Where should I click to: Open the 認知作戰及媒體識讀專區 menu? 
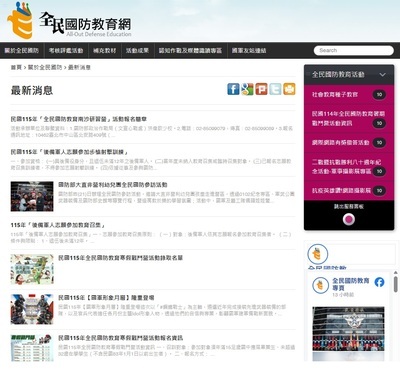(x=190, y=51)
